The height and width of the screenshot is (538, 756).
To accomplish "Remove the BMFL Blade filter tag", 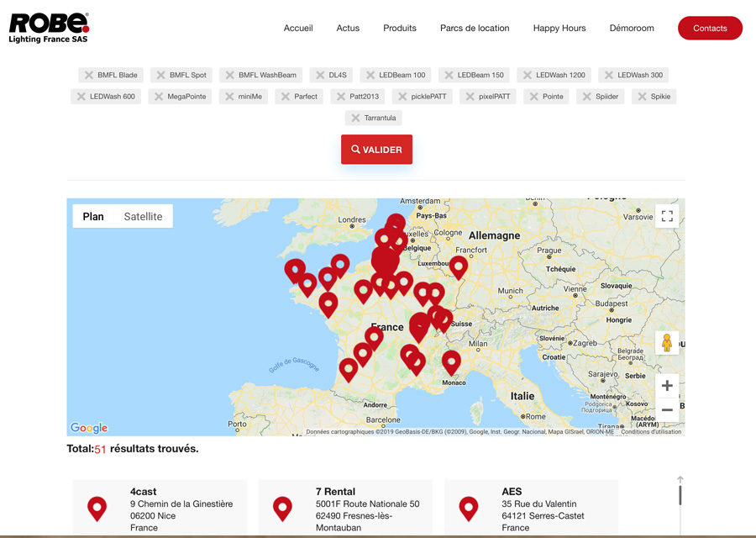I will [x=89, y=76].
